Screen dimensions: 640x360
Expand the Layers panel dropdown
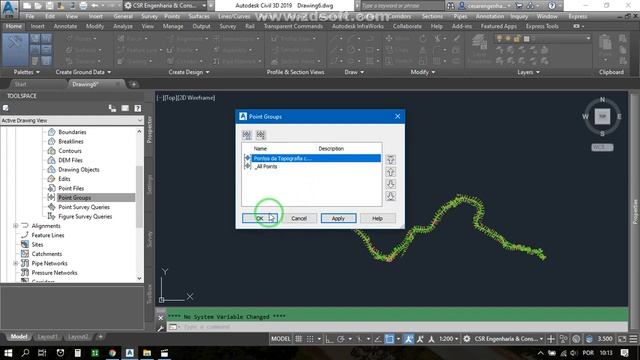[x=529, y=72]
